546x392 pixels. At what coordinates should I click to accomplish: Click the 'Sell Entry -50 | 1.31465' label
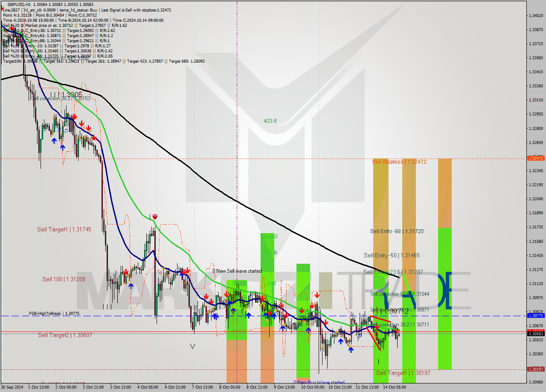click(392, 256)
